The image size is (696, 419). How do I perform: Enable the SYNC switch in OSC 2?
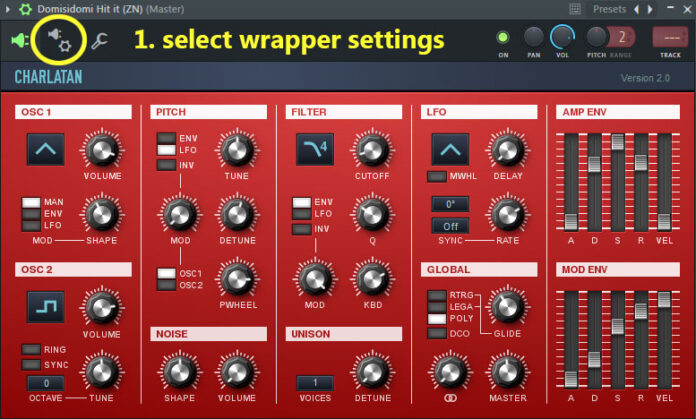click(x=31, y=364)
